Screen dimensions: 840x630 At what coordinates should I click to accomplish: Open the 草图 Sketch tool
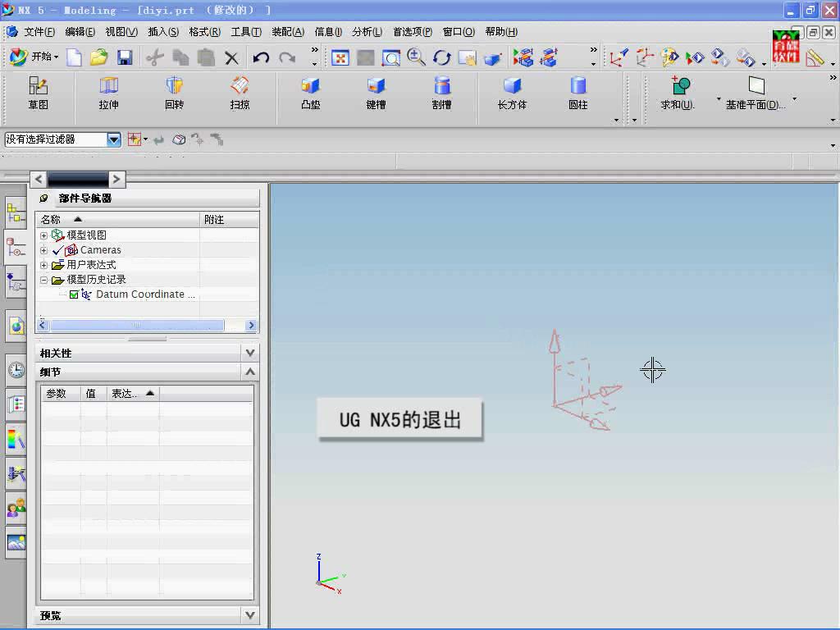38,94
